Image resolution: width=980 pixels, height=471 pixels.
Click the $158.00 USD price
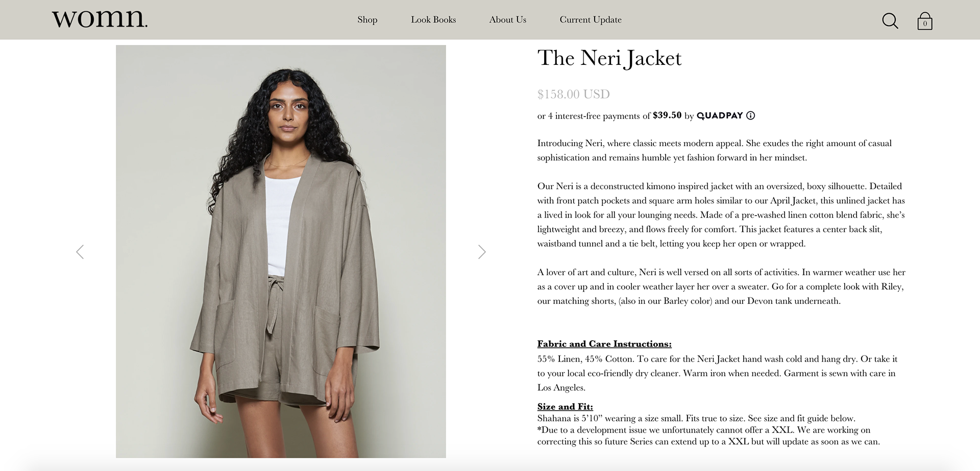pyautogui.click(x=574, y=94)
